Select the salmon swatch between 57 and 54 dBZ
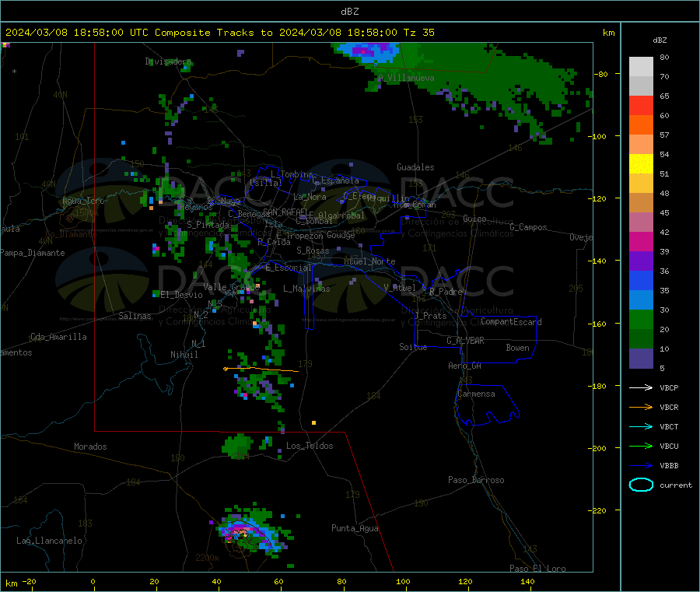 pyautogui.click(x=641, y=144)
